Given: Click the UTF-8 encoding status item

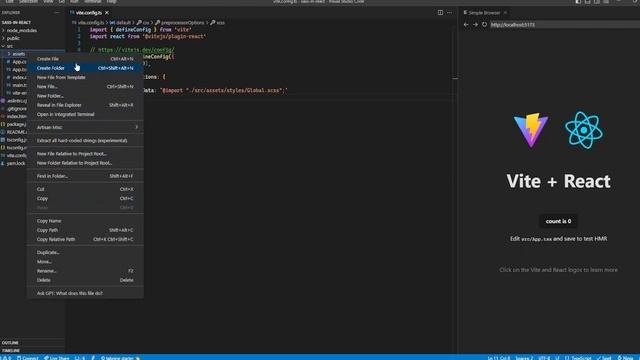Looking at the screenshot, I should click(544, 358).
